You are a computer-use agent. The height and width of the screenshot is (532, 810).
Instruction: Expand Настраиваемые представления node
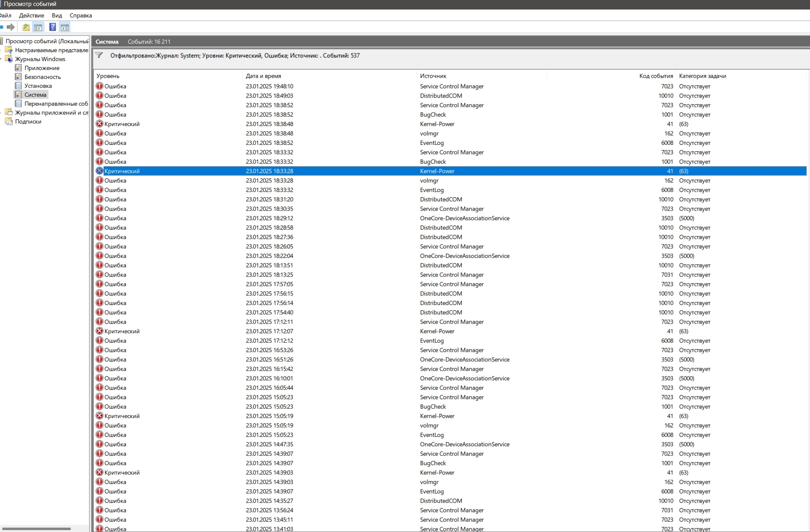(x=1, y=50)
